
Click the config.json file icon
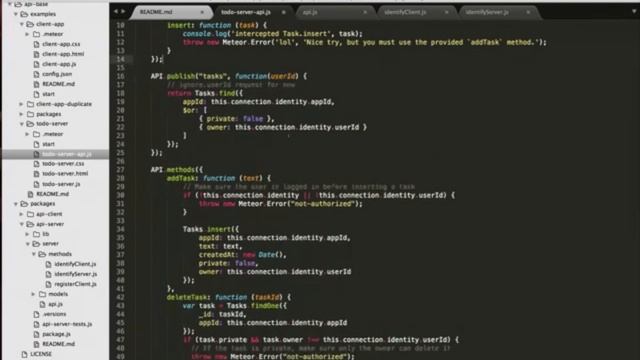(36, 74)
